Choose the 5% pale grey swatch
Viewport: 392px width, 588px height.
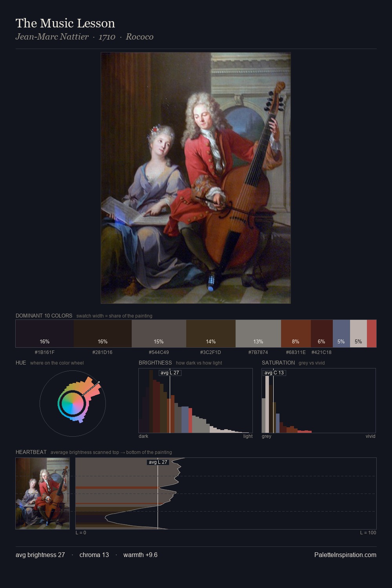click(358, 334)
